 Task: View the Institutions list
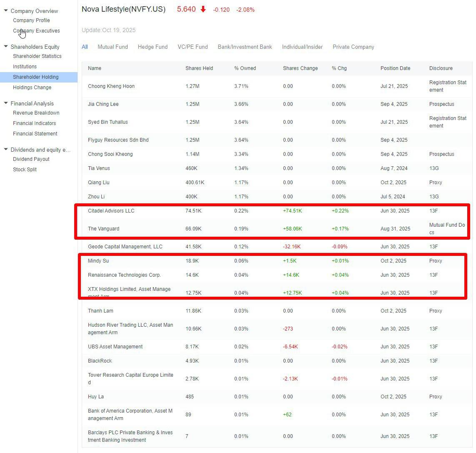25,66
